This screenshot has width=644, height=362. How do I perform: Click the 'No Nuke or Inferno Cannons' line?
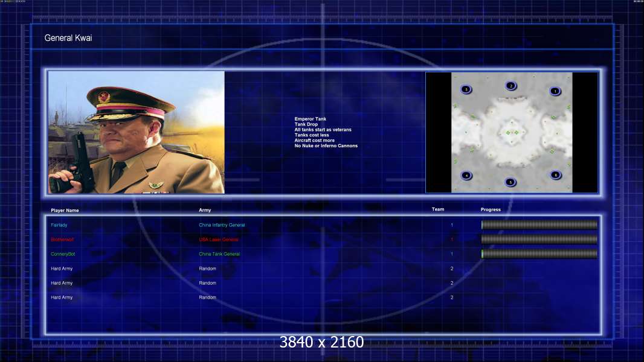click(326, 145)
